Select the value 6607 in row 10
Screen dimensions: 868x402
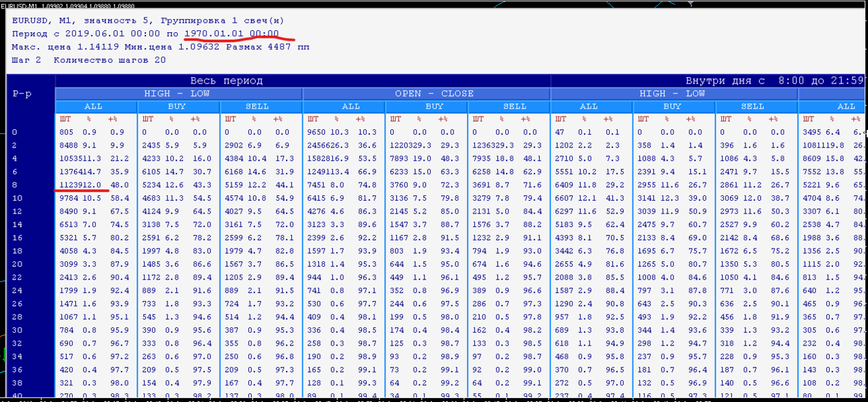(566, 199)
